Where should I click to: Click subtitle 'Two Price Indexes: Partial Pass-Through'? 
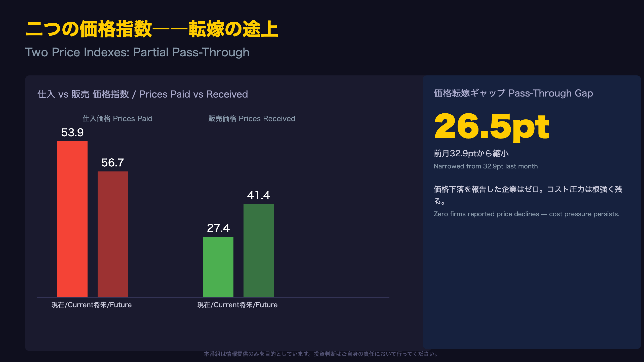[137, 52]
